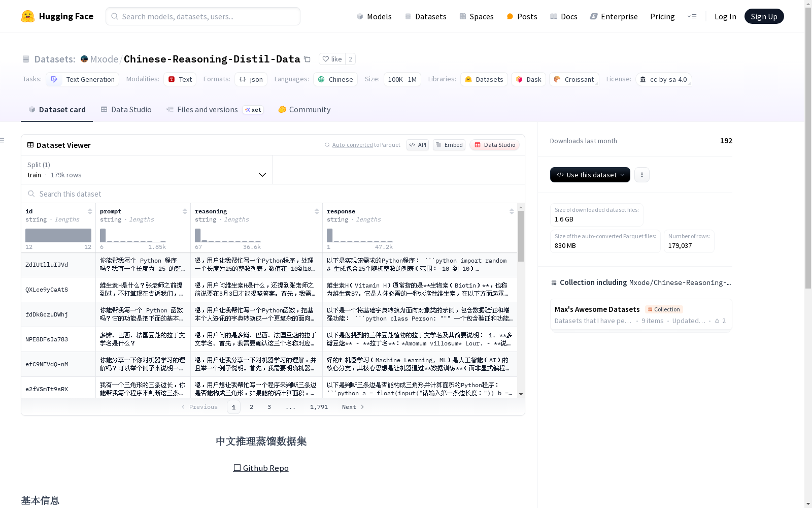Viewport: 812px width, 508px height.
Task: Open Data Studio from viewer header
Action: tap(494, 145)
